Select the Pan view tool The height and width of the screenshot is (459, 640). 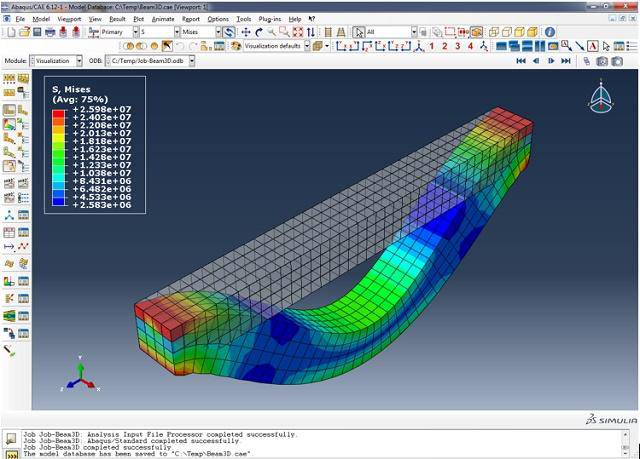click(x=246, y=32)
